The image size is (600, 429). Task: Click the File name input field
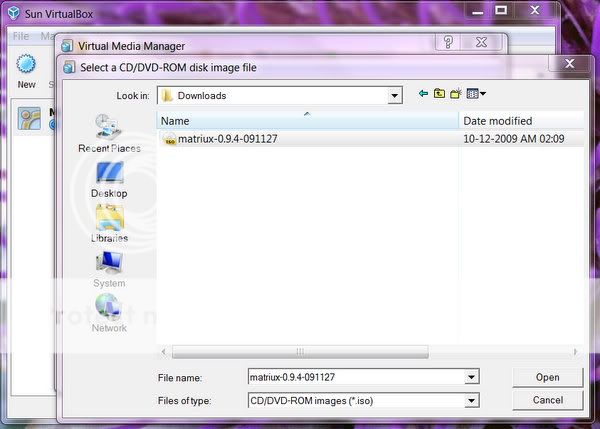coord(357,377)
